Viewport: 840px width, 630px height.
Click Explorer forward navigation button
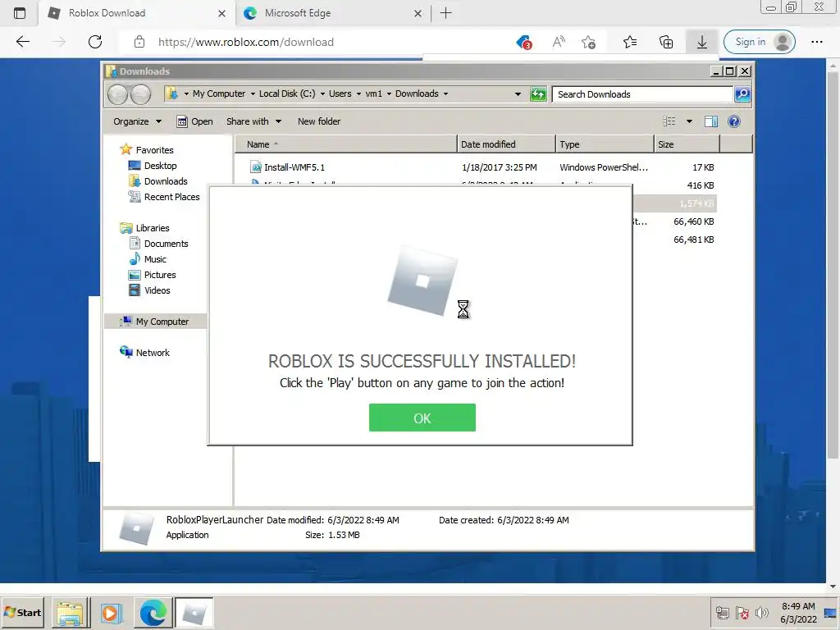pos(140,95)
